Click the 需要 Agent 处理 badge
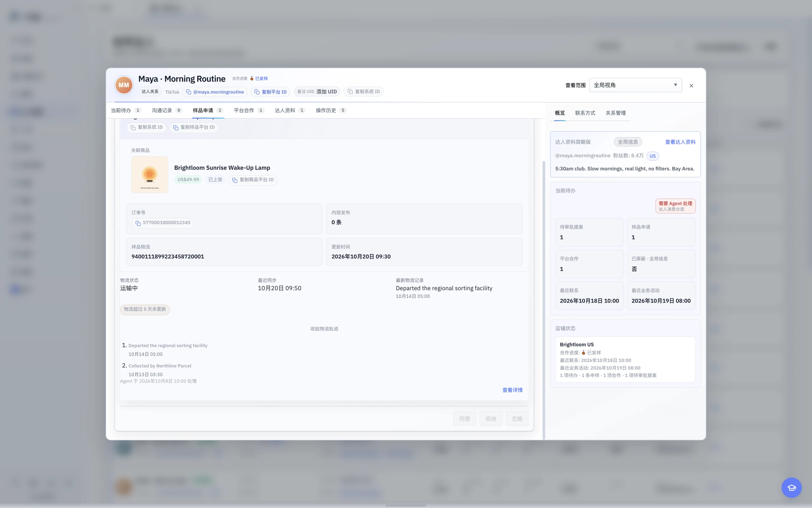Viewport: 812px width, 508px height. (675, 206)
